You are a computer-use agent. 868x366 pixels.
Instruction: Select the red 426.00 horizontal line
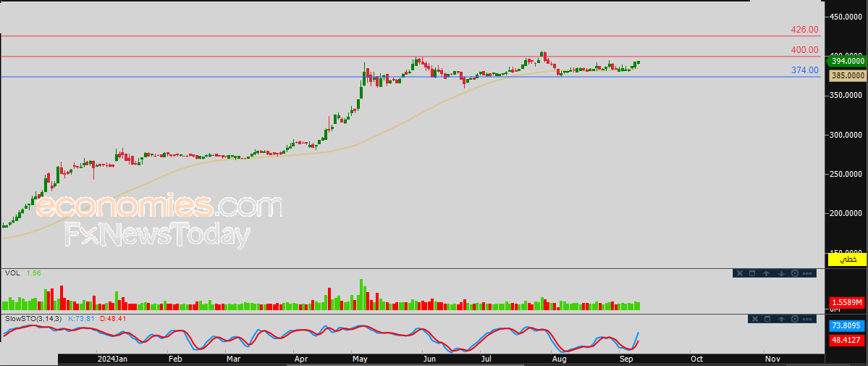click(x=410, y=36)
